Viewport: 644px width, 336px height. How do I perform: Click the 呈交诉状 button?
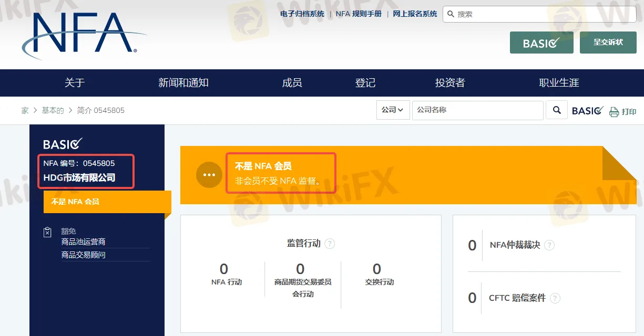(608, 43)
